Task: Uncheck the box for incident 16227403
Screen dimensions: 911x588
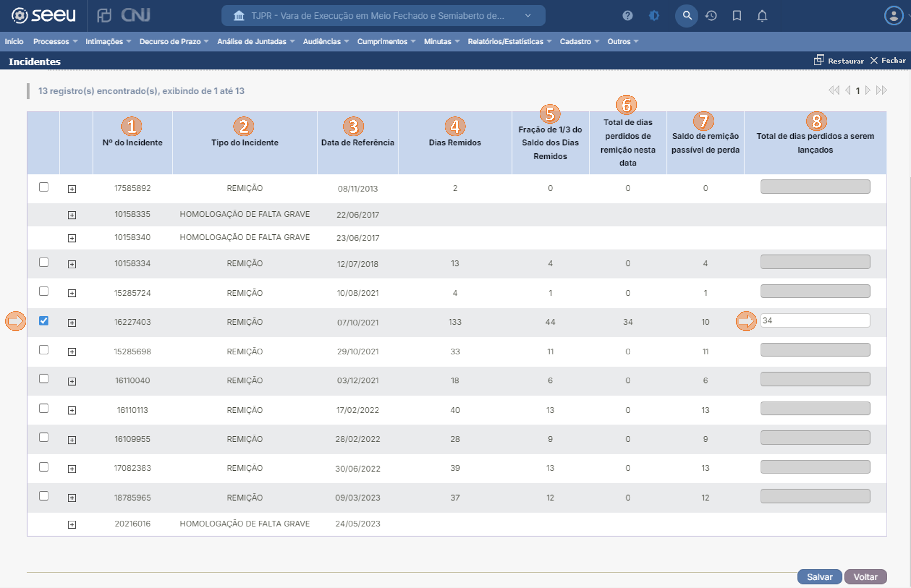Action: [x=44, y=321]
